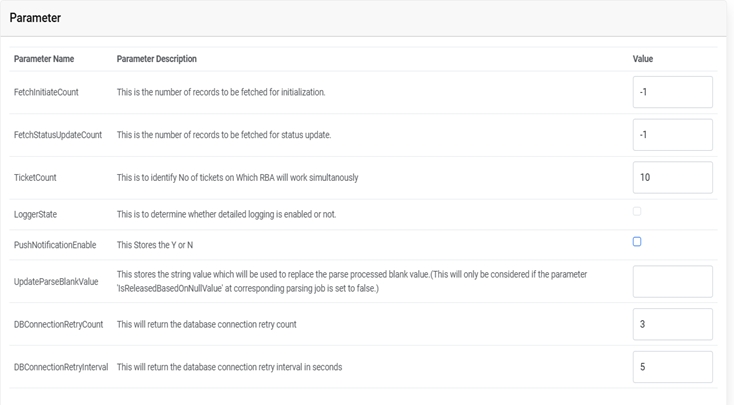Click the DBConnectionRetryCount parameter name

(x=58, y=325)
